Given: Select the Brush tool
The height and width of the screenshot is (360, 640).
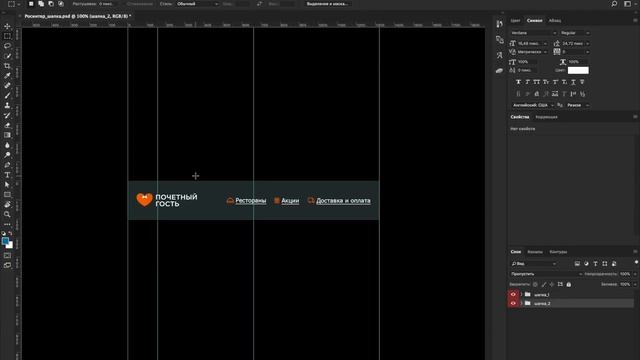Looking at the screenshot, I should click(x=7, y=96).
